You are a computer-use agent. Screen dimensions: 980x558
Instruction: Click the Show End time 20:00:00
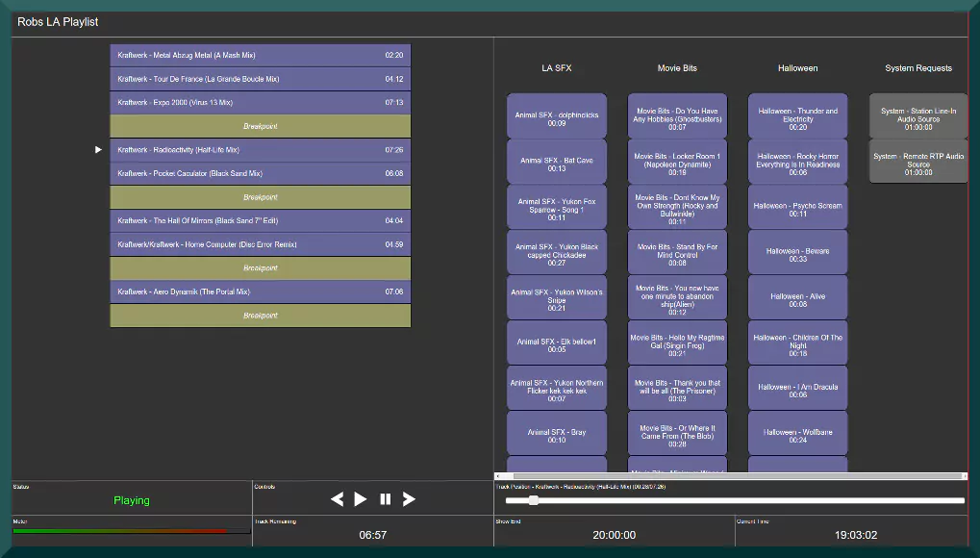pos(614,535)
